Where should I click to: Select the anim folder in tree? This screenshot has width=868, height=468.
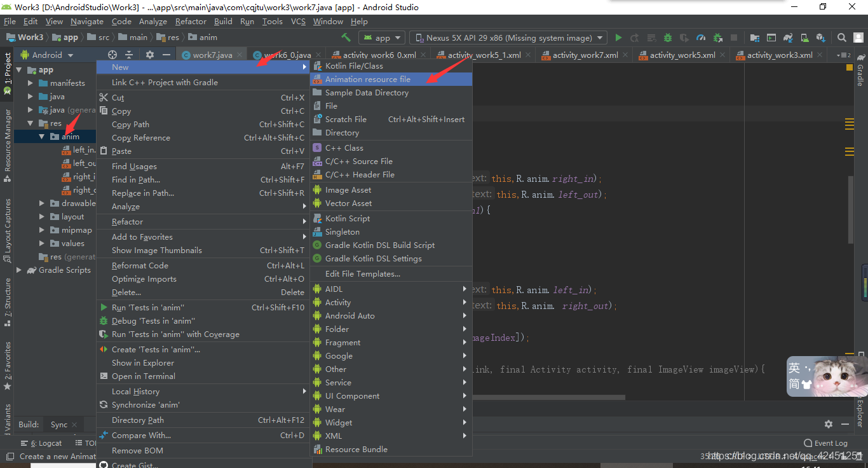coord(55,136)
